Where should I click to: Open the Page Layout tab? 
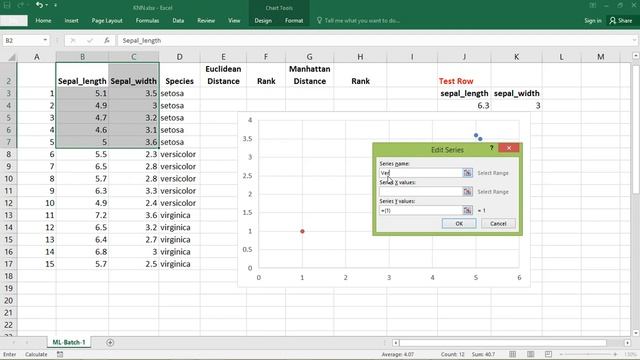pos(107,20)
